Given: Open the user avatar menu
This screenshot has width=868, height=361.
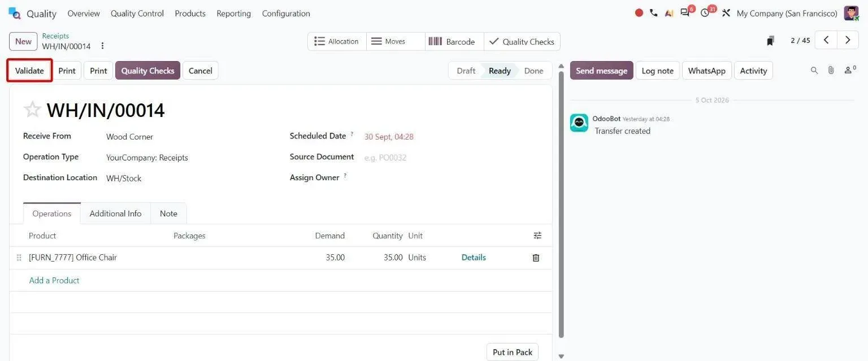Looking at the screenshot, I should click(851, 13).
